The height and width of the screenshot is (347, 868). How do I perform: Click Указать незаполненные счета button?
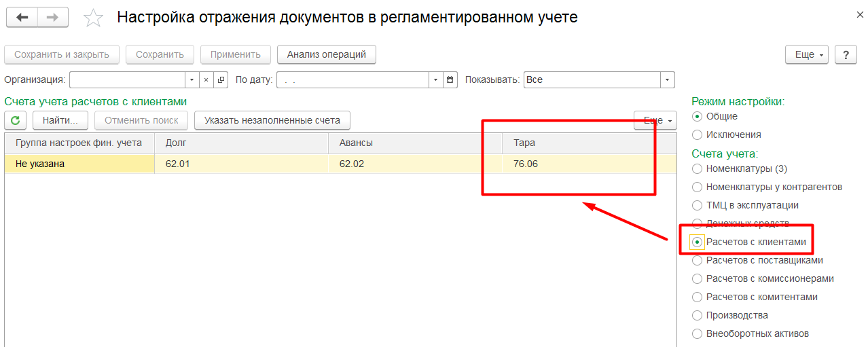[x=272, y=120]
